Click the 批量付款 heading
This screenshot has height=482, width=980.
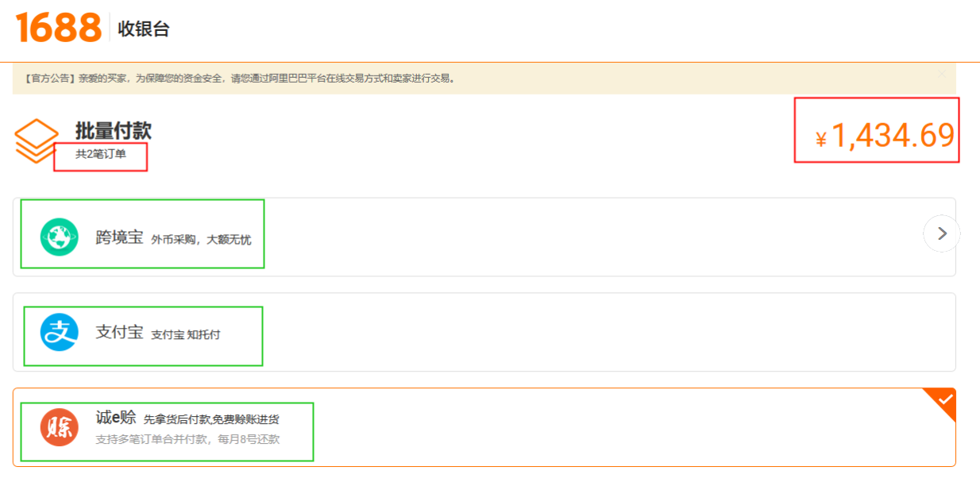[x=114, y=130]
